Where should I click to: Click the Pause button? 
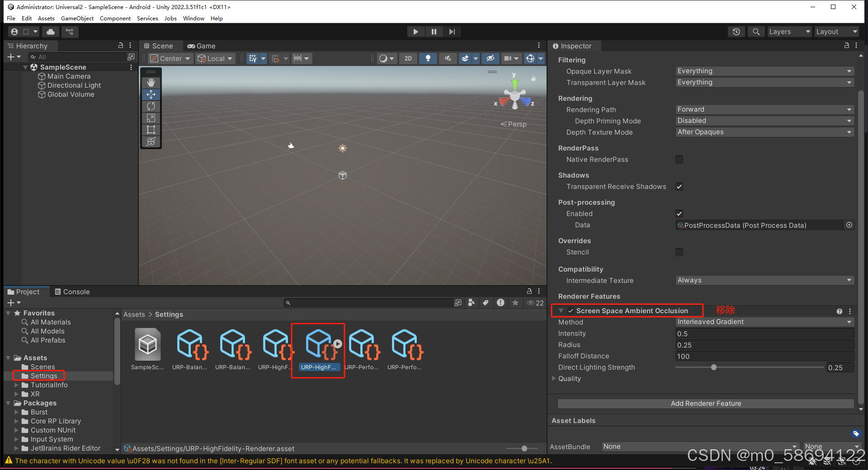click(x=434, y=32)
